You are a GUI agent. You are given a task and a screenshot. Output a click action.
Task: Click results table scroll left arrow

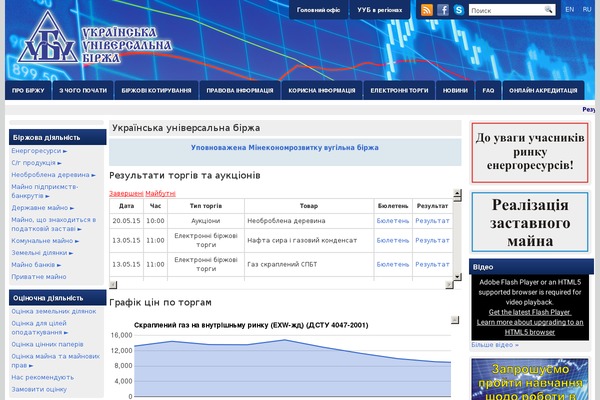point(113,285)
